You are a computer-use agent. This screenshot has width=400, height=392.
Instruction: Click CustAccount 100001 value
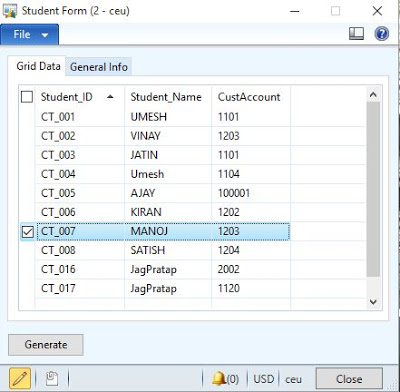tap(234, 193)
